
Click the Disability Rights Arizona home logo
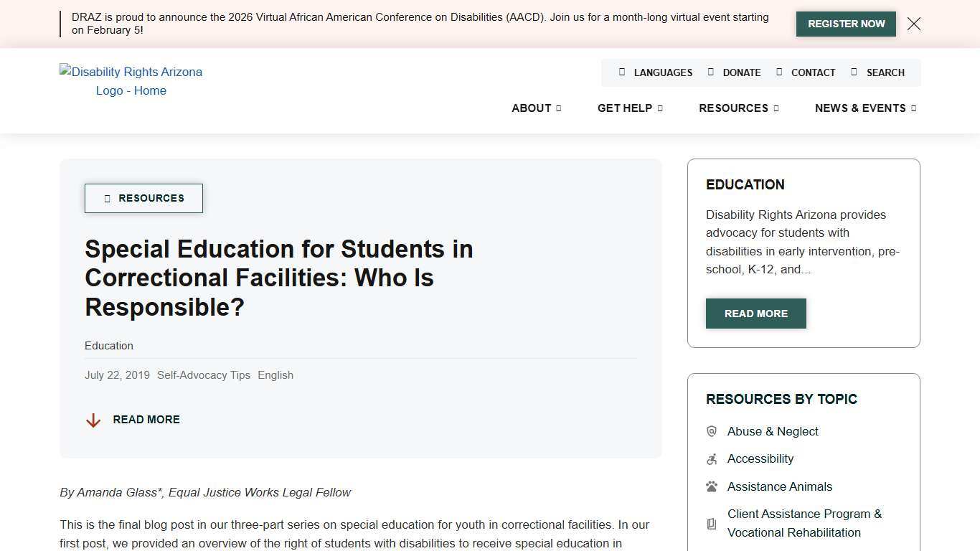pos(131,81)
